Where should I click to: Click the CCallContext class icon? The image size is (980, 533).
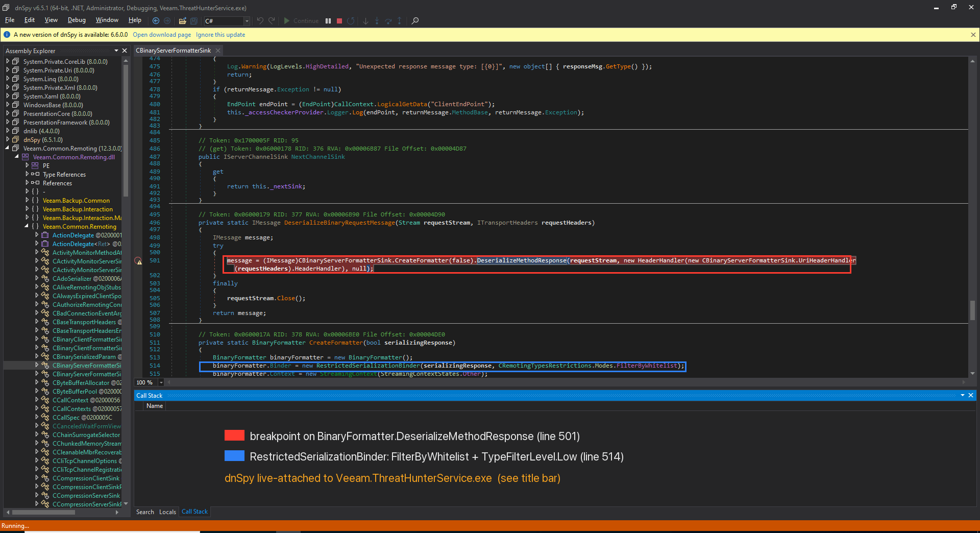(45, 400)
